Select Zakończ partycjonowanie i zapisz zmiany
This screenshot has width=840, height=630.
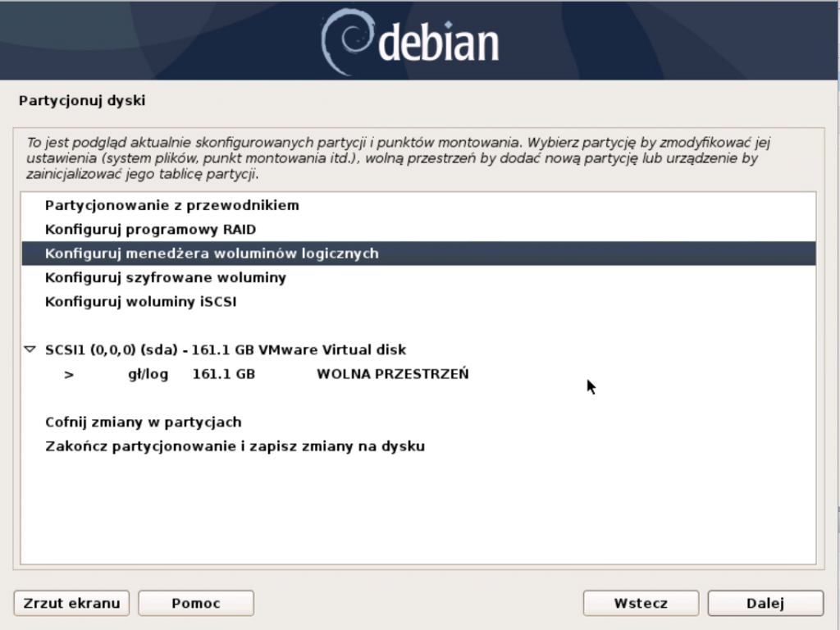coord(235,446)
